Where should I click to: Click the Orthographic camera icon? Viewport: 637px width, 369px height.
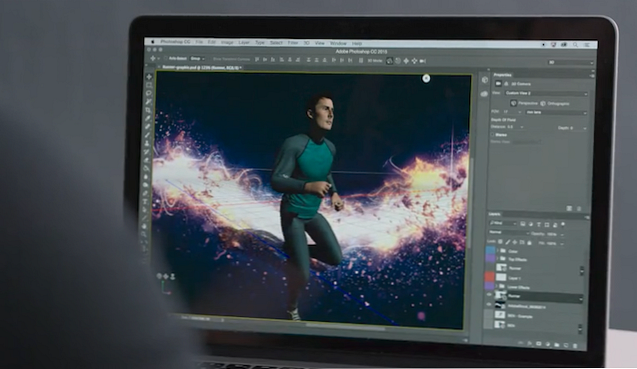click(543, 103)
